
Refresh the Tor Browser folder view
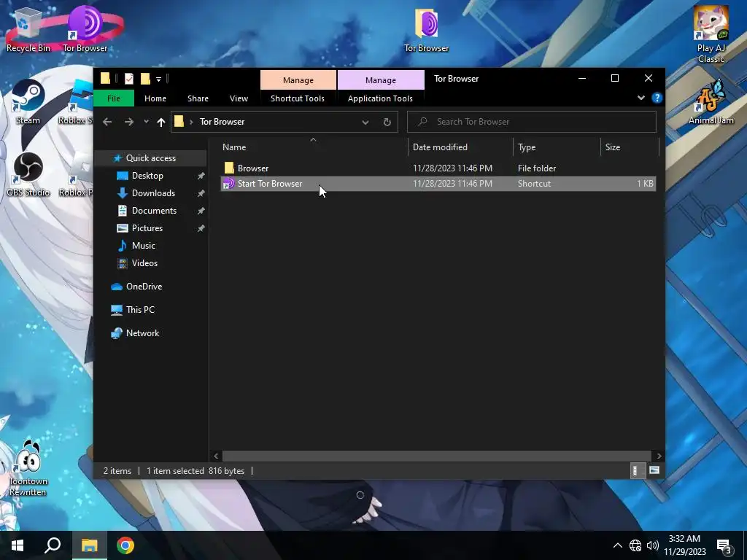click(x=387, y=122)
